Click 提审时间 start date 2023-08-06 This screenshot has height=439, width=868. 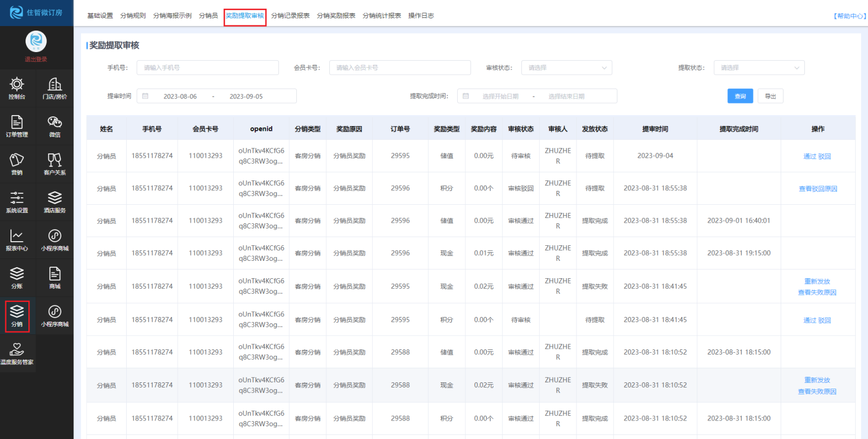point(180,97)
